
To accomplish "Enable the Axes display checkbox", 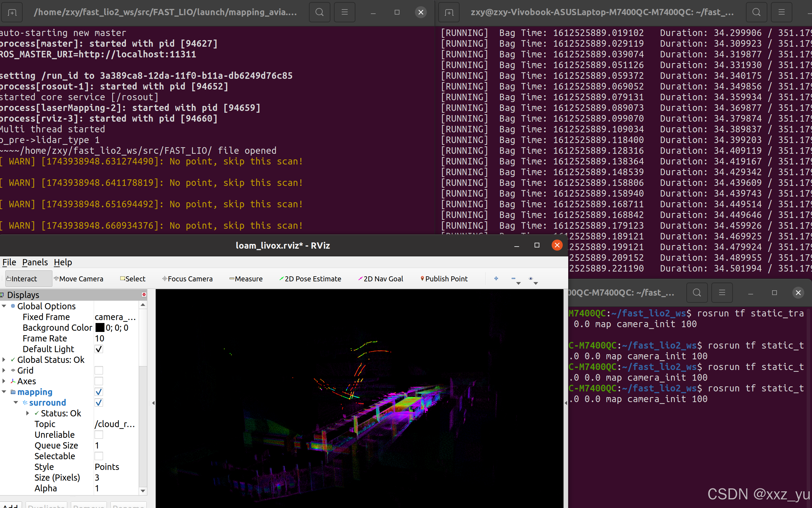I will [99, 381].
